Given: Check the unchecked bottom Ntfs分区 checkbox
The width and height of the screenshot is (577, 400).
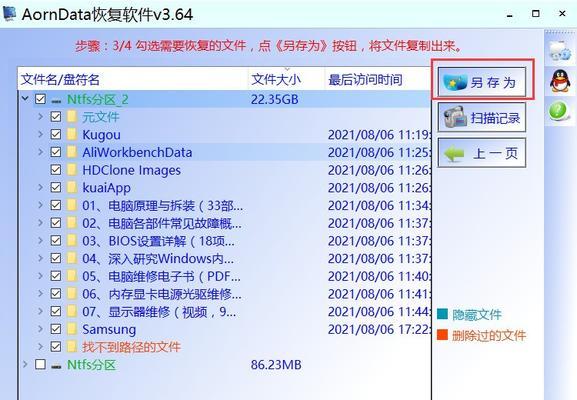Looking at the screenshot, I should pyautogui.click(x=40, y=364).
